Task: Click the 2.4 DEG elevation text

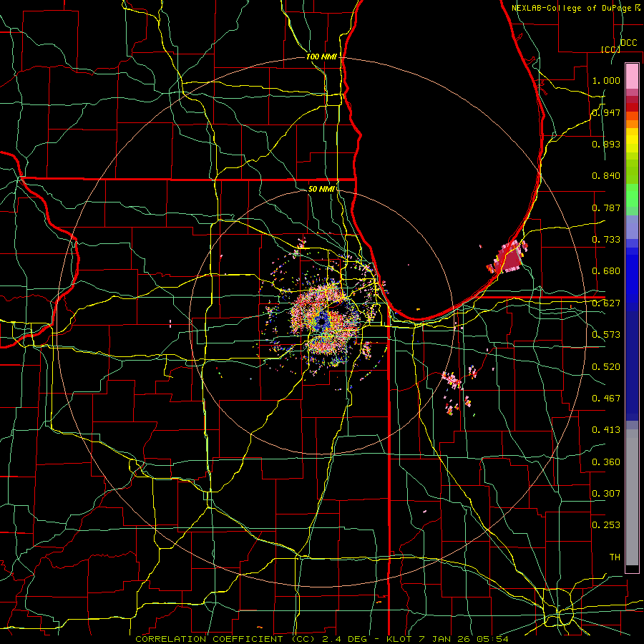Action: 345,639
